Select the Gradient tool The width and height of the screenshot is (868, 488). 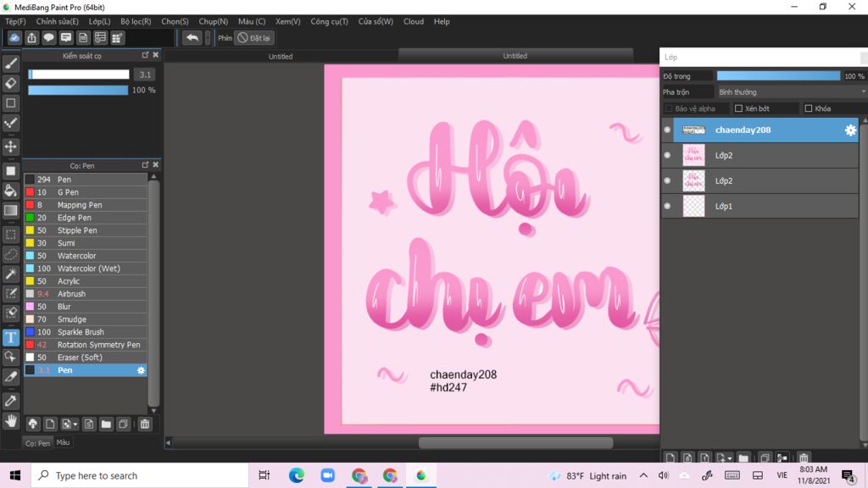point(10,211)
